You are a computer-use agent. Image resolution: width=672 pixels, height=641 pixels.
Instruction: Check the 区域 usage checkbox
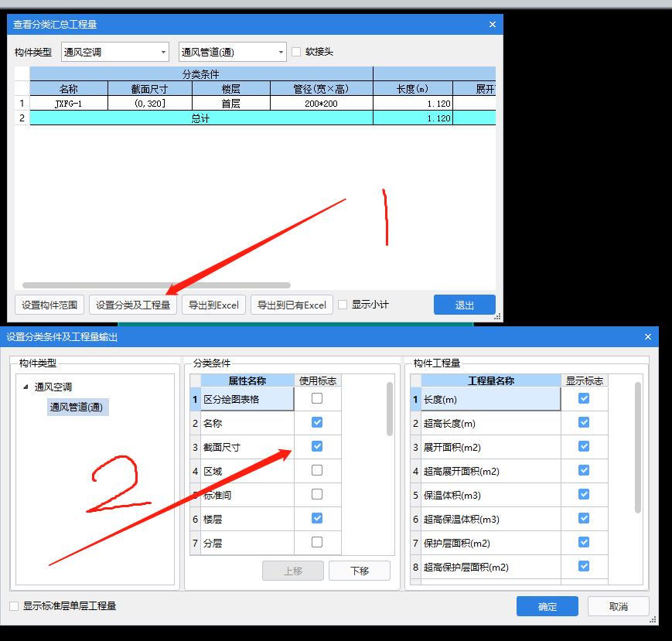point(317,470)
